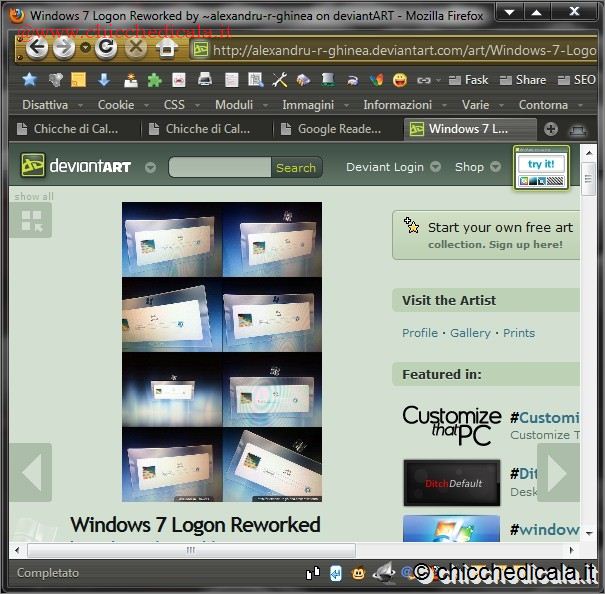
Task: Click the Windows 7 Logon artwork preview
Action: [222, 351]
